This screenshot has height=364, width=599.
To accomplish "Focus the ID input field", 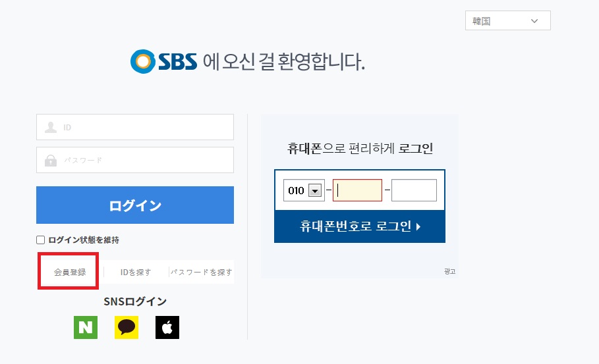I will click(135, 127).
